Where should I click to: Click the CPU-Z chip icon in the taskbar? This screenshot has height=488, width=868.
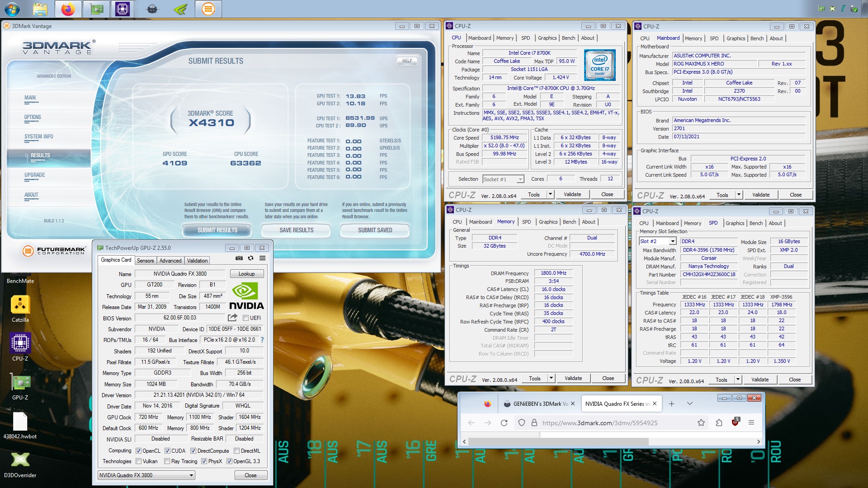tap(123, 9)
